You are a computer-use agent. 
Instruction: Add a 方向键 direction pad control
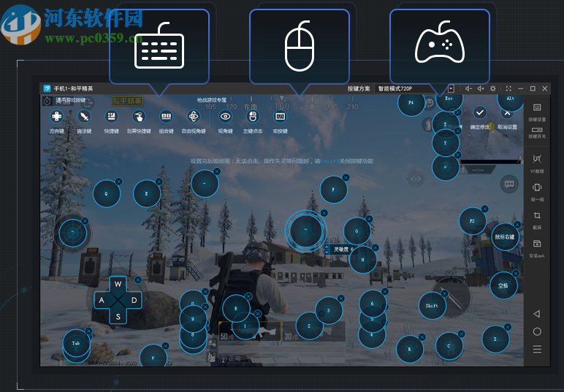click(x=56, y=116)
